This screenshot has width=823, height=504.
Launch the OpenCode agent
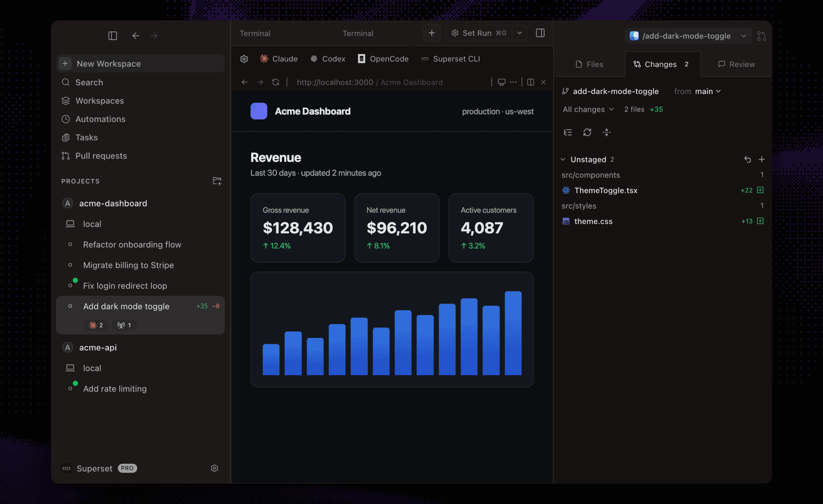[x=383, y=59]
